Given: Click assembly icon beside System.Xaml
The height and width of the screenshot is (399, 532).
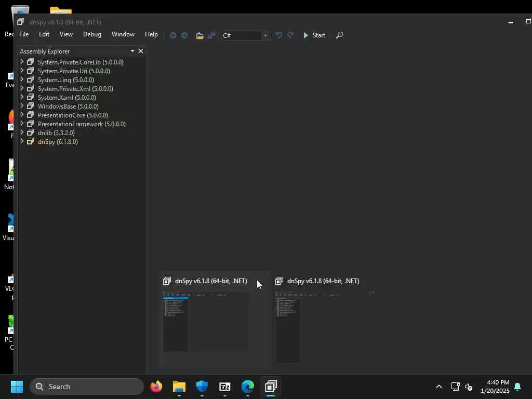Looking at the screenshot, I should [x=31, y=97].
